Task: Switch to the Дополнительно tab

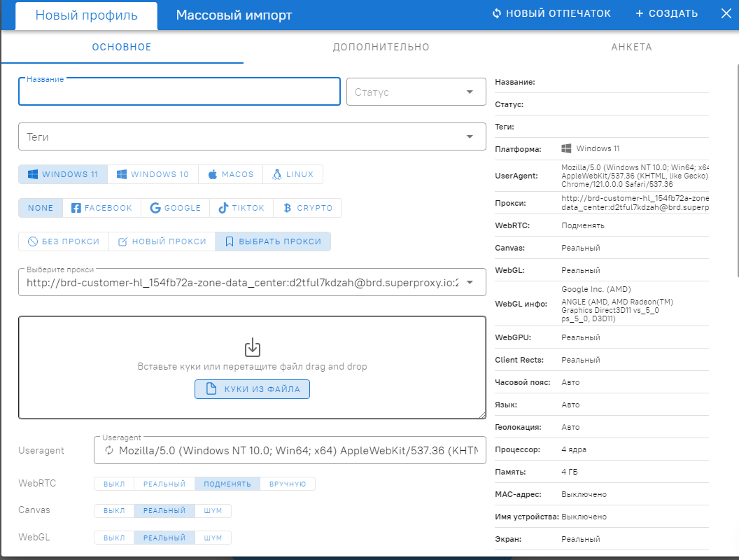Action: click(x=381, y=48)
